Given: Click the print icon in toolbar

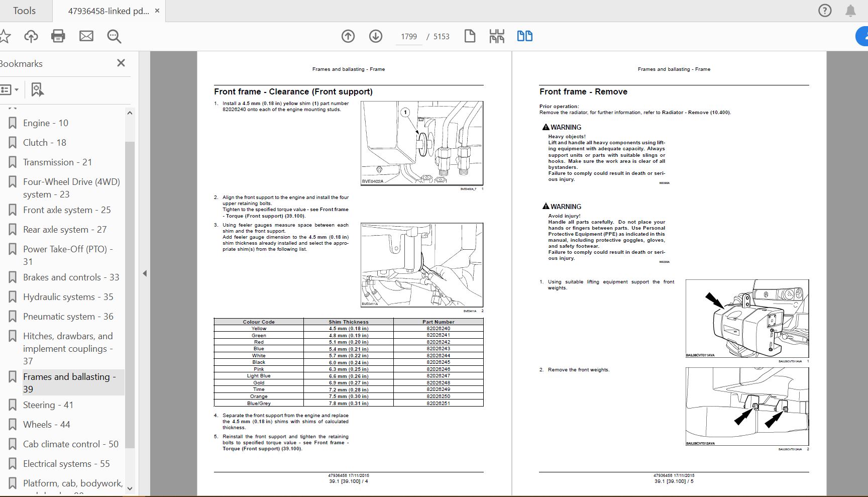Looking at the screenshot, I should click(x=58, y=36).
